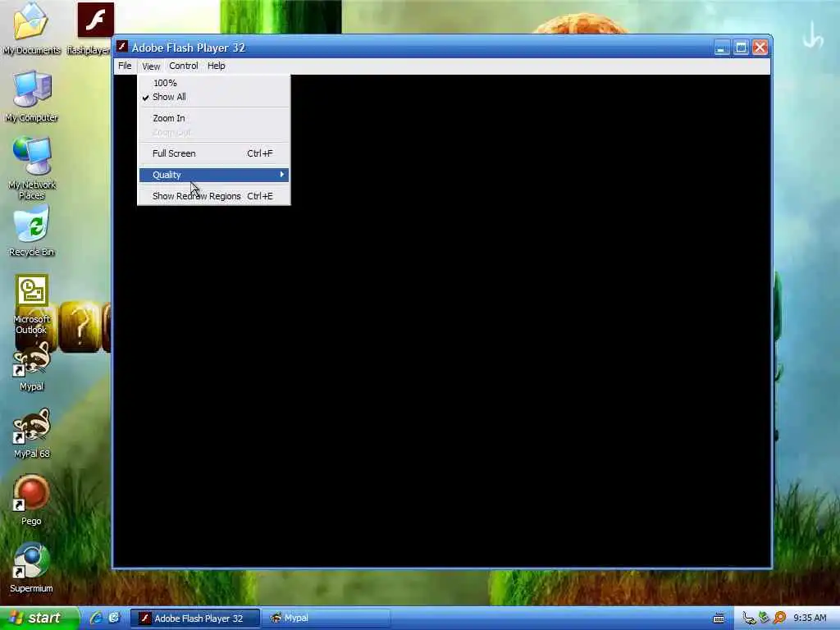Choose Zoom In from View menu

pyautogui.click(x=214, y=118)
